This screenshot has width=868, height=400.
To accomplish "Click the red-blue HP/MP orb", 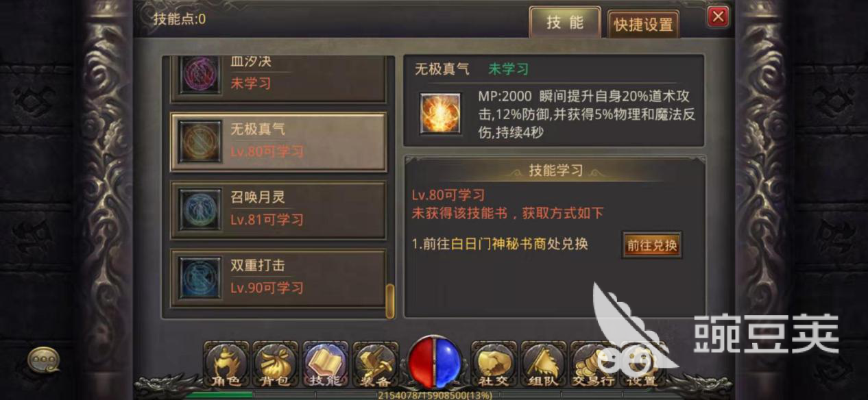I will 435,362.
